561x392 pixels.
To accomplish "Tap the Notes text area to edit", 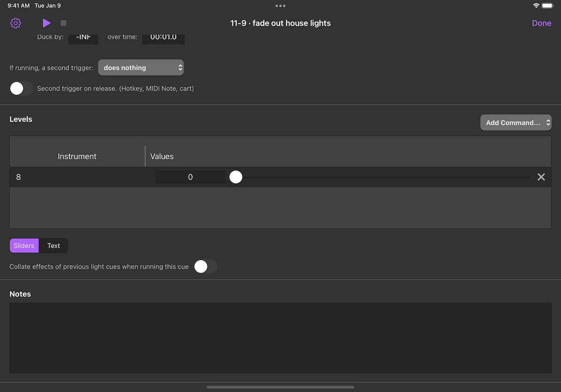I will tap(280, 337).
